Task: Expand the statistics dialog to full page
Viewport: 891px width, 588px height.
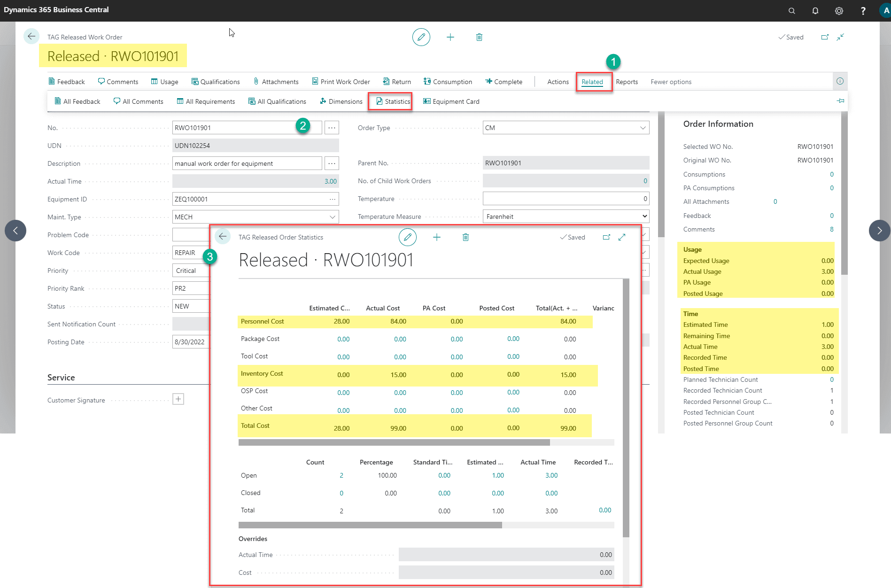Action: [622, 237]
